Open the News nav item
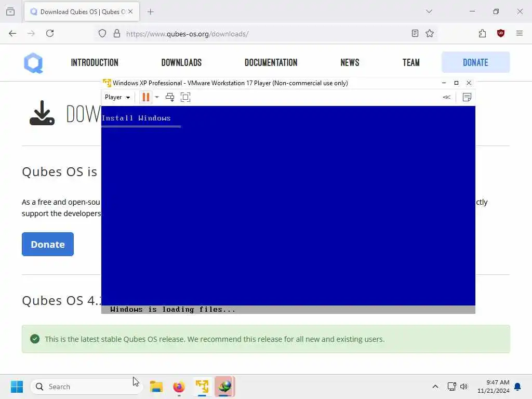 click(x=350, y=63)
